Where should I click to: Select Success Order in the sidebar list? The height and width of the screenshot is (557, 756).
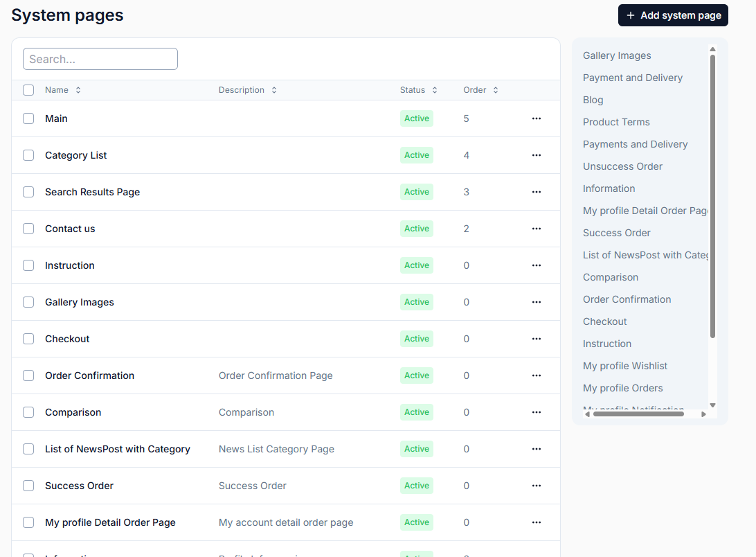[x=616, y=233]
